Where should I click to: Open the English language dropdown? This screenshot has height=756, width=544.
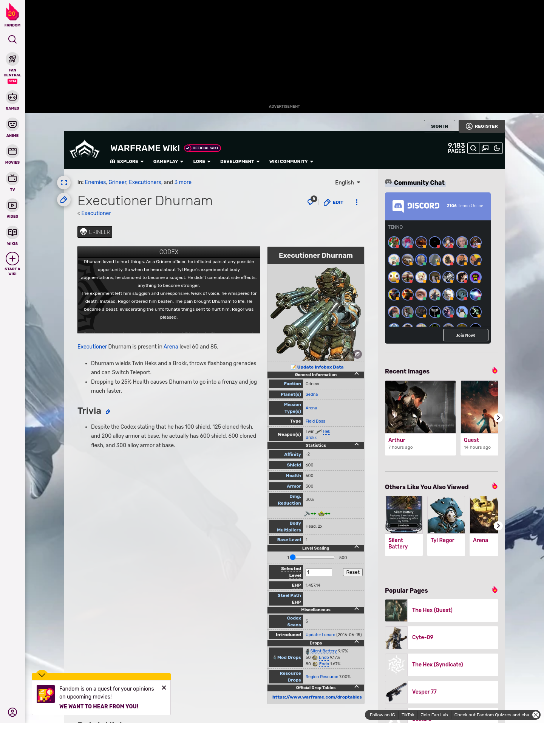click(348, 183)
